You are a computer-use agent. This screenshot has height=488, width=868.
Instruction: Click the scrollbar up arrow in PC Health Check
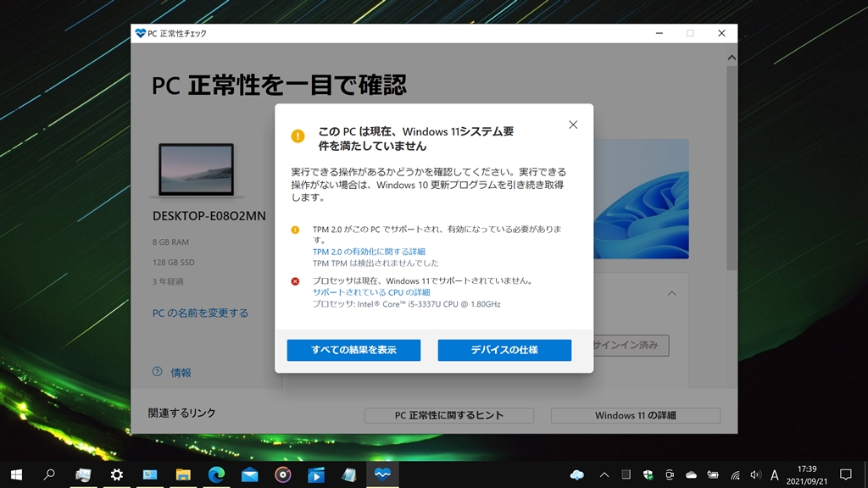tap(732, 58)
